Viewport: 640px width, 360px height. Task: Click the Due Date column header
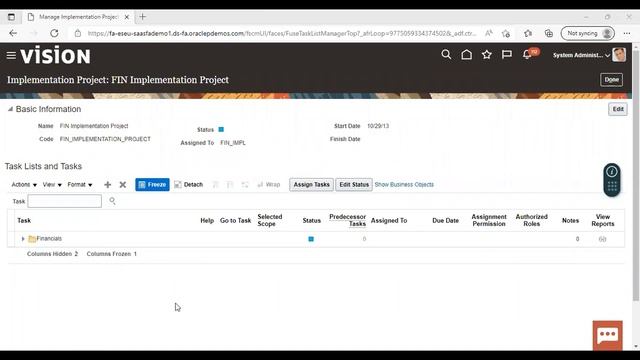[x=445, y=220]
